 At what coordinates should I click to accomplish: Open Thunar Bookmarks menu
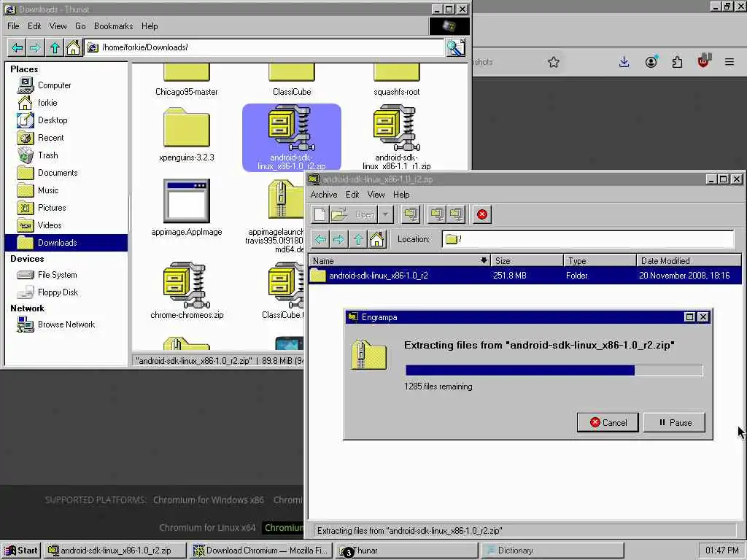[113, 26]
